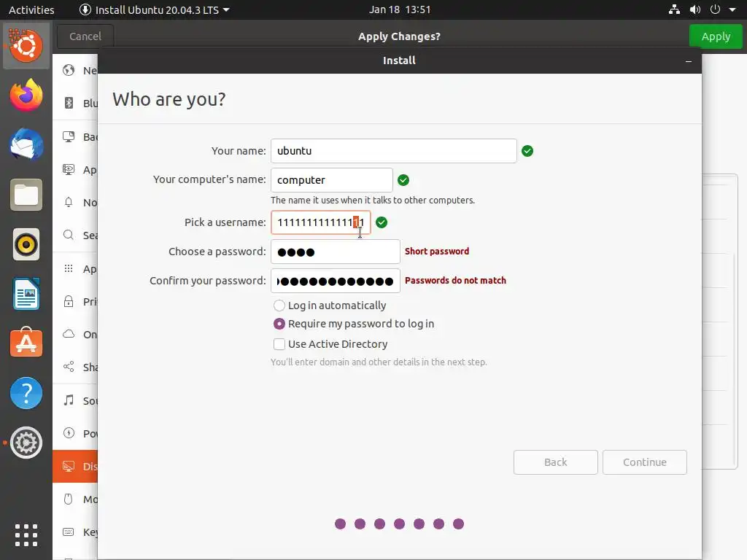
Task: Click into the computer's name field
Action: pyautogui.click(x=332, y=180)
